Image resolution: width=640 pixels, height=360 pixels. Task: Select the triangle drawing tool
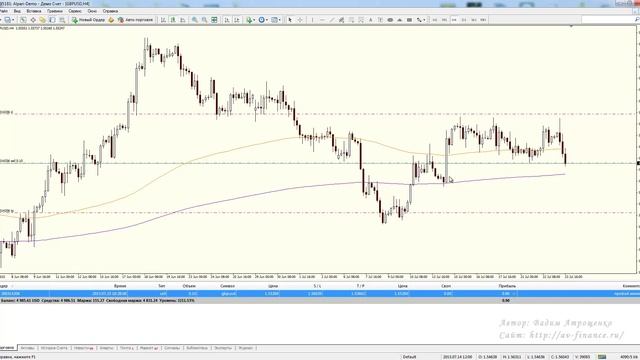click(x=400, y=20)
